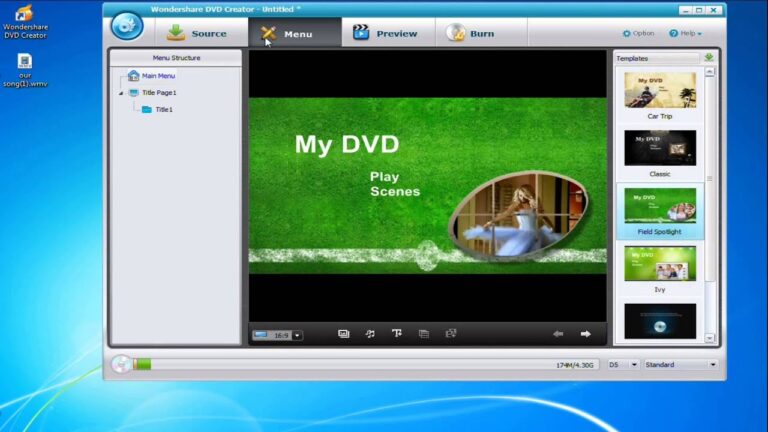Viewport: 768px width, 432px height.
Task: Click the Help question mark icon
Action: pyautogui.click(x=673, y=33)
